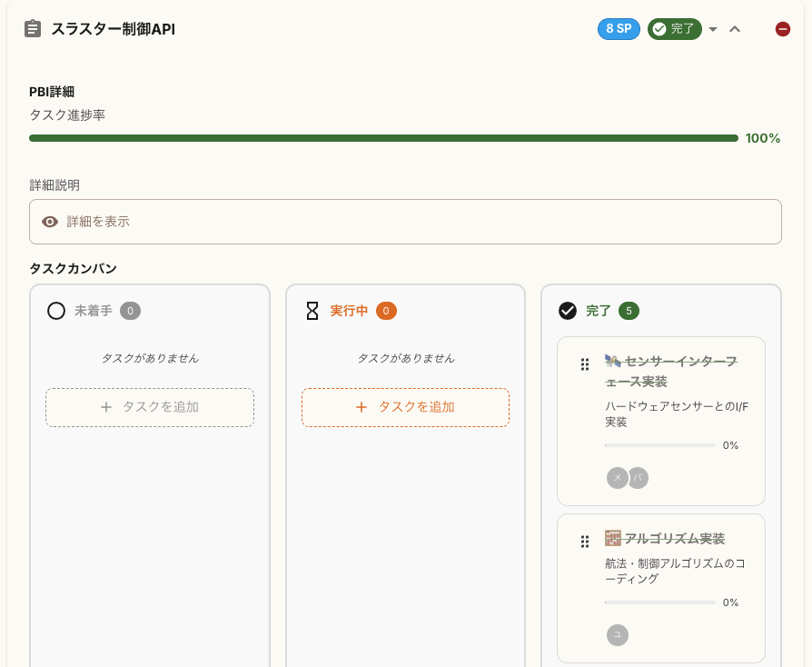Click the パ member avatar on the sensor card
The image size is (812, 667).
(x=638, y=477)
